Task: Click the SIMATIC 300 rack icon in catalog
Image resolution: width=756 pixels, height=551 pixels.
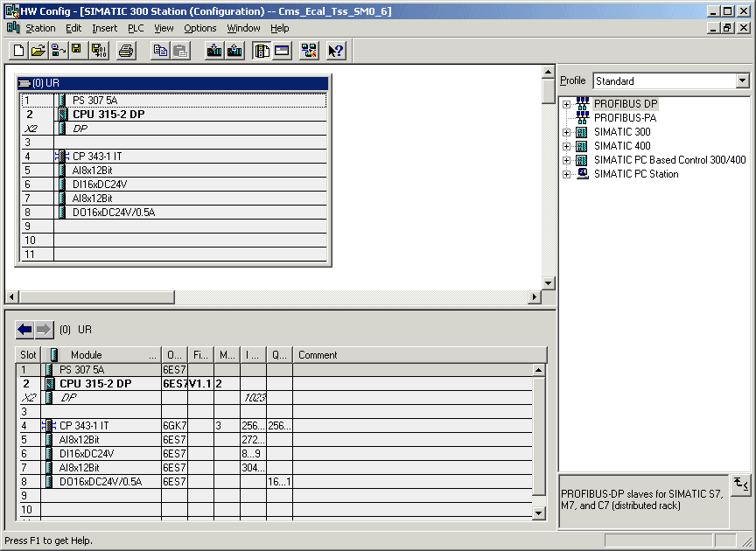Action: pos(582,132)
